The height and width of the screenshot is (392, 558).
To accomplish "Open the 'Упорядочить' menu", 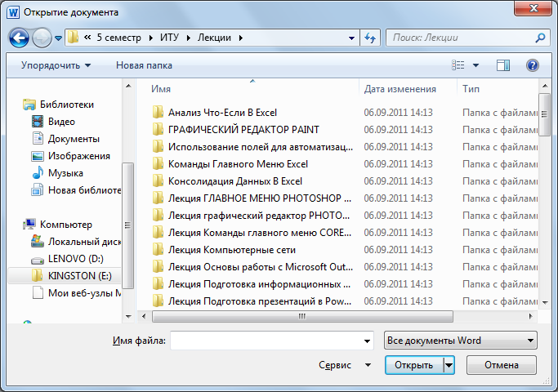I will [x=56, y=65].
